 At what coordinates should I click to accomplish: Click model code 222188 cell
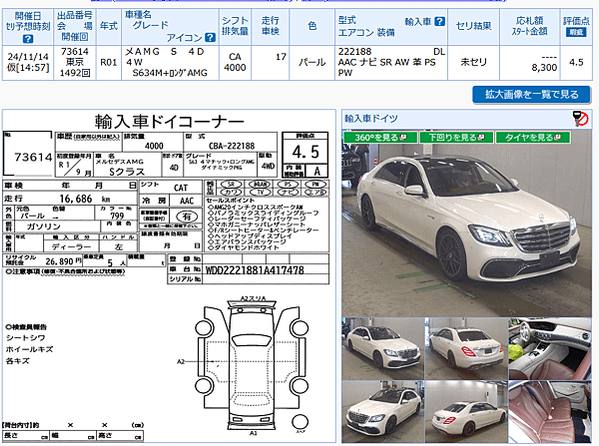point(355,52)
